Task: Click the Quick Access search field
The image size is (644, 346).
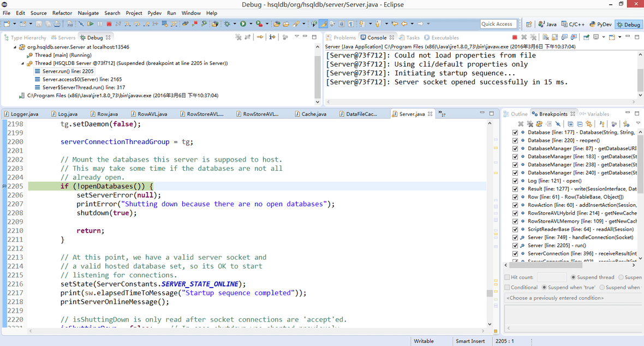Action: (x=499, y=24)
